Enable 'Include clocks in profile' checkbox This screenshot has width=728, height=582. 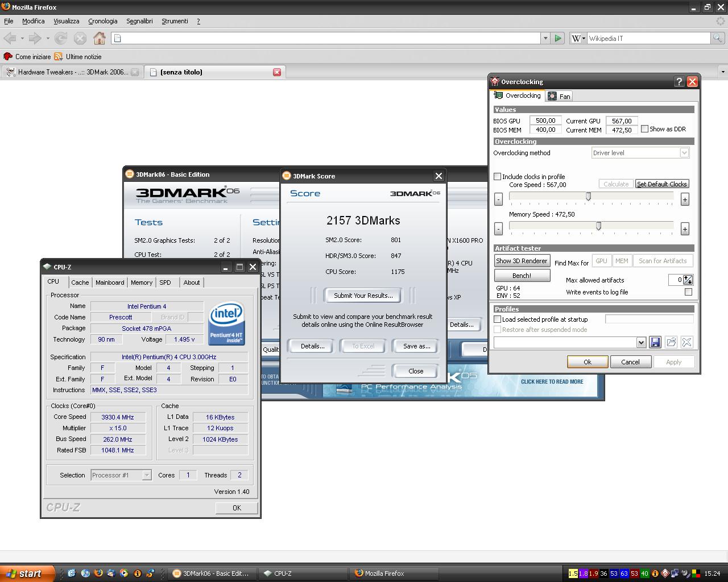tap(498, 177)
